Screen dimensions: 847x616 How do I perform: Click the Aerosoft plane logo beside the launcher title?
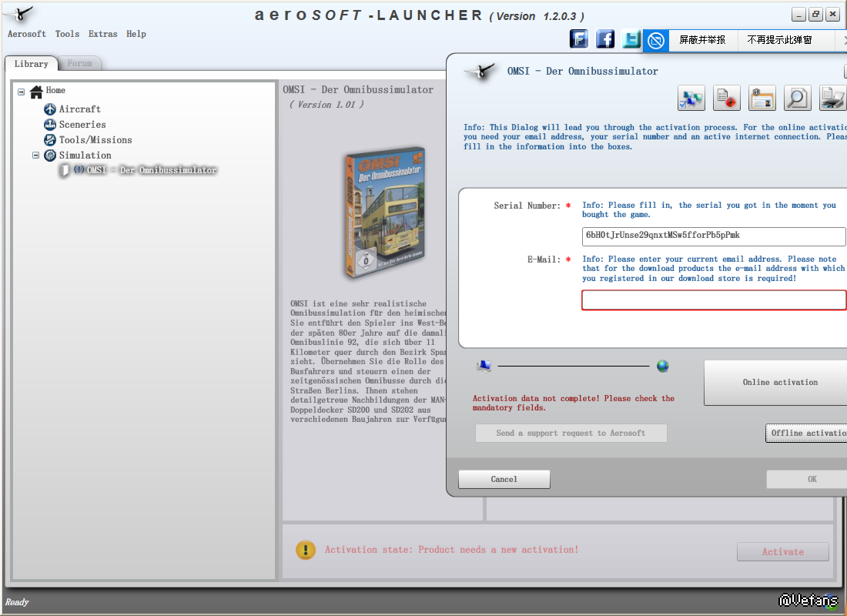(x=19, y=14)
